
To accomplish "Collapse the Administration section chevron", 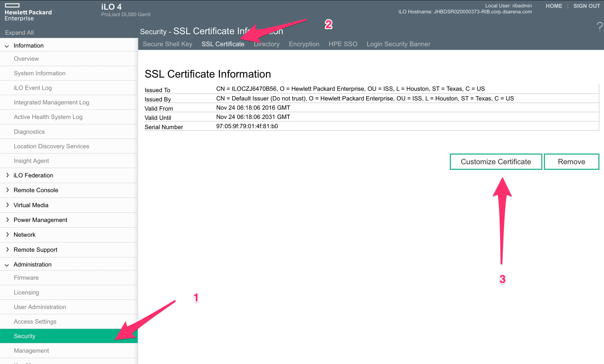I will click(x=7, y=265).
